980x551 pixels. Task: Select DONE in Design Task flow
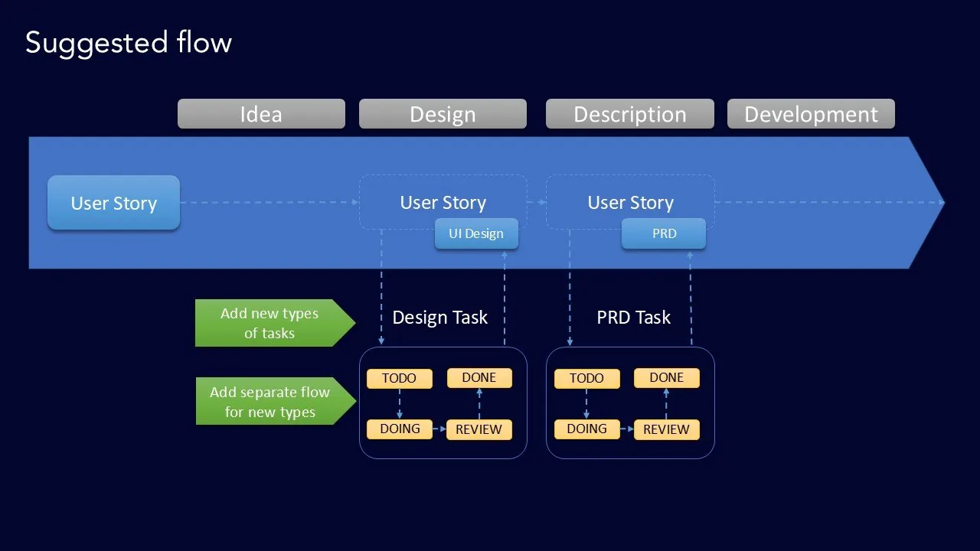tap(479, 377)
